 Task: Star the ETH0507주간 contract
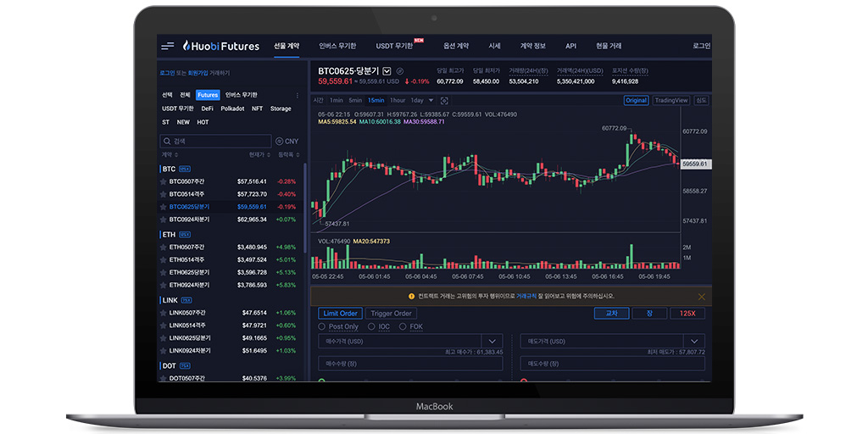pos(164,247)
